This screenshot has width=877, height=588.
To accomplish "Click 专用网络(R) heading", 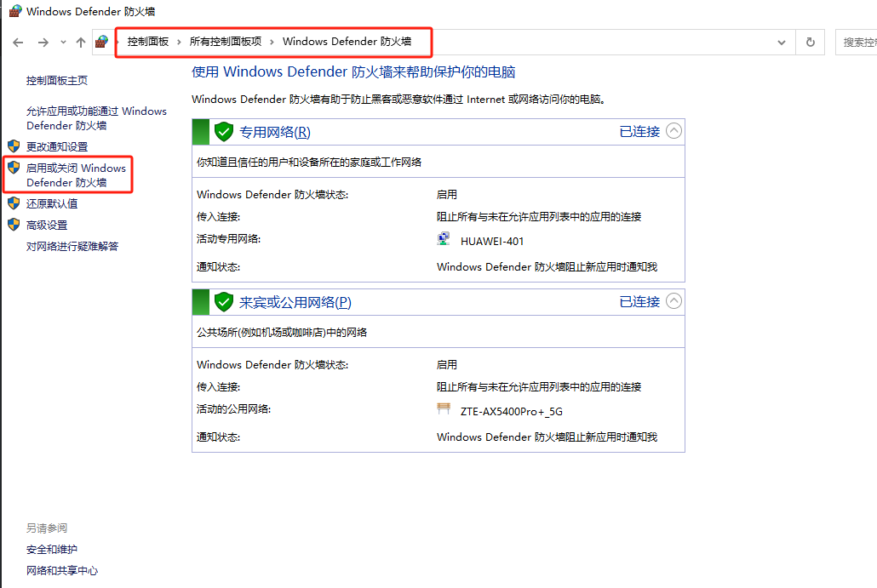I will tap(275, 133).
